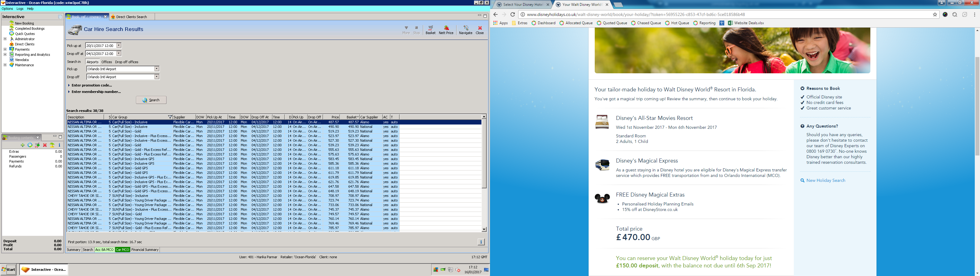This screenshot has width=980, height=276.
Task: Close the Booking contents panel tab
Action: (38, 138)
